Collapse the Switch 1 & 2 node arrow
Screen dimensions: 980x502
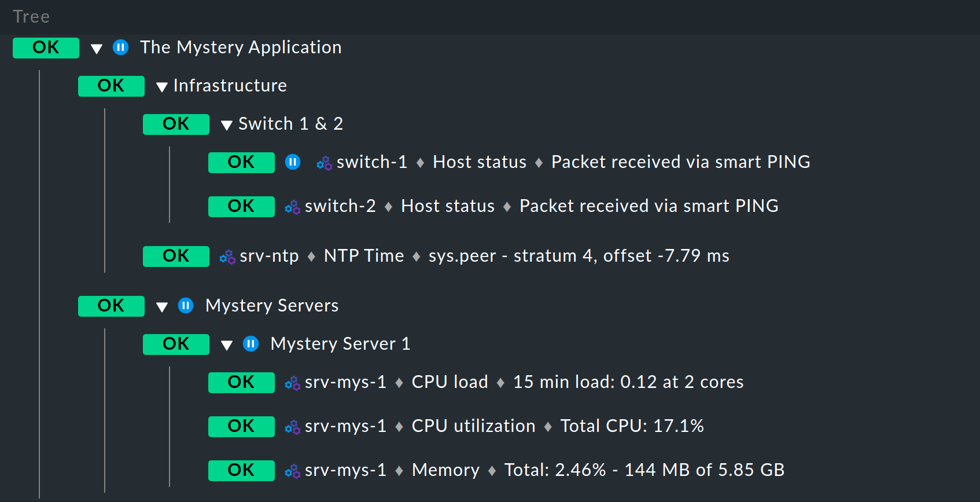pos(227,125)
